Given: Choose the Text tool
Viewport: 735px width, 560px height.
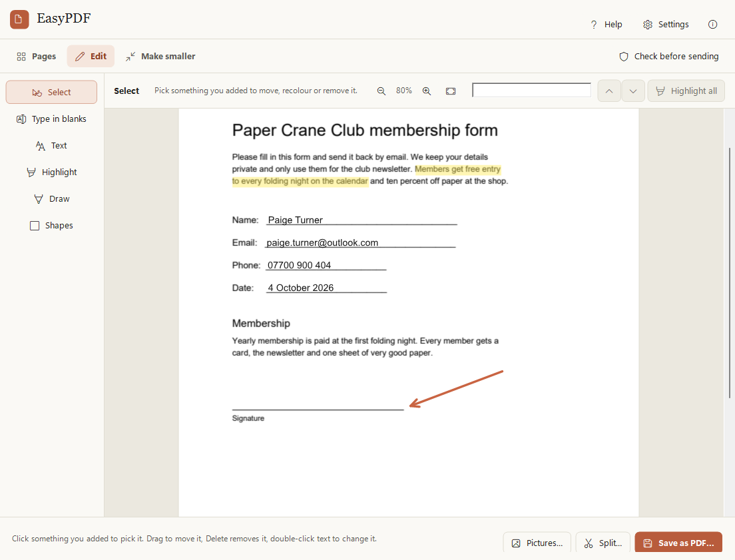Looking at the screenshot, I should pyautogui.click(x=51, y=146).
